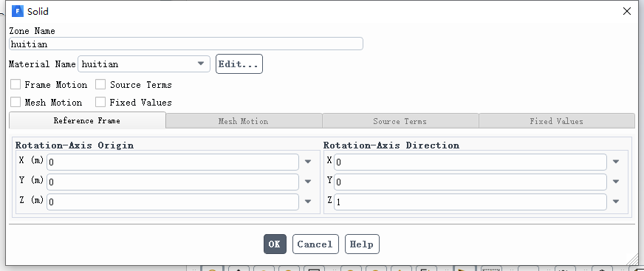The width and height of the screenshot is (644, 271).
Task: Enable the Frame Motion checkbox
Action: [x=16, y=85]
